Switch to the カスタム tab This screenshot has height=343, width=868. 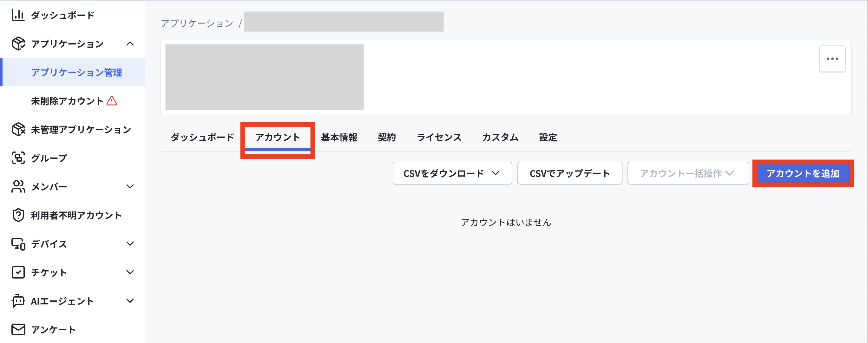pos(500,137)
